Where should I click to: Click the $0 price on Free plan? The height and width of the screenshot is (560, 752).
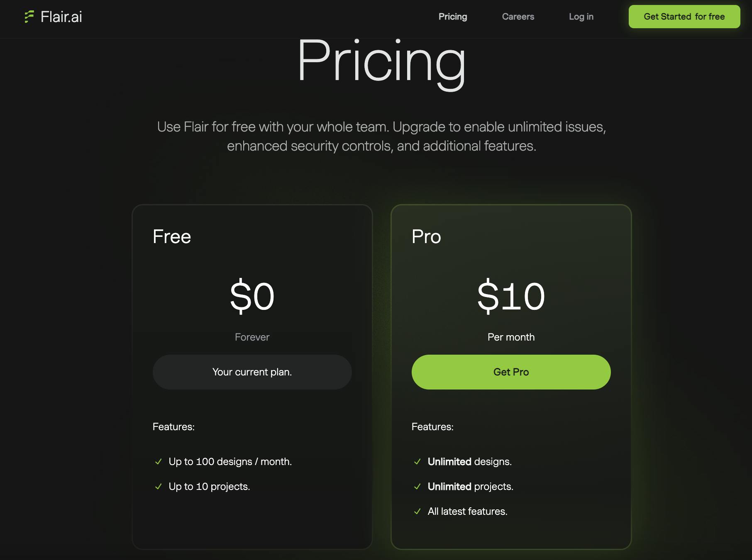pos(252,296)
